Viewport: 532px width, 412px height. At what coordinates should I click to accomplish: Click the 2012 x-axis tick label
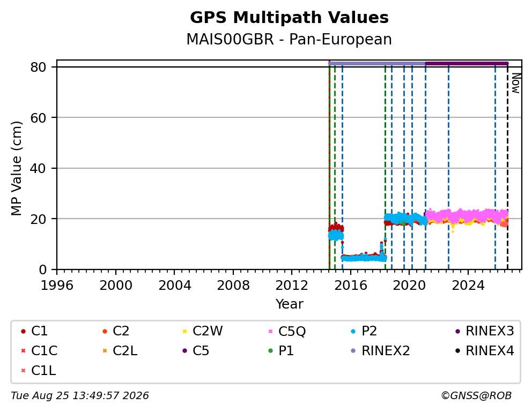click(292, 286)
